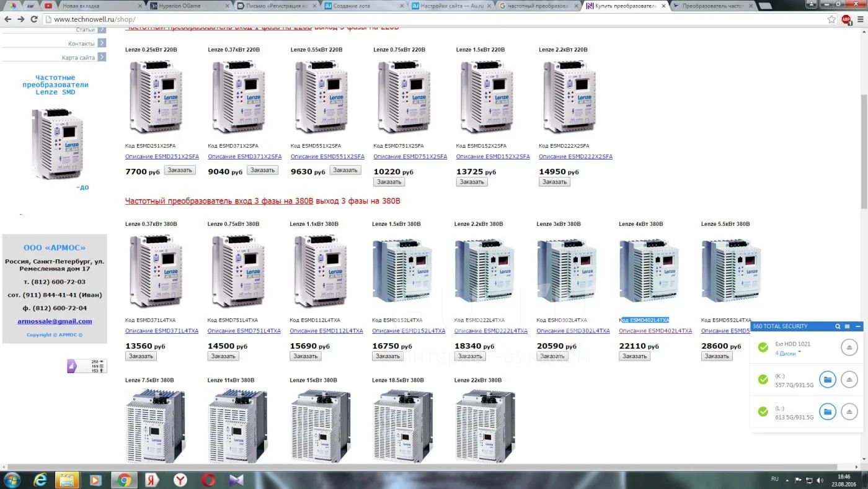Eject drive L:
The width and height of the screenshot is (868, 489).
coord(849,411)
